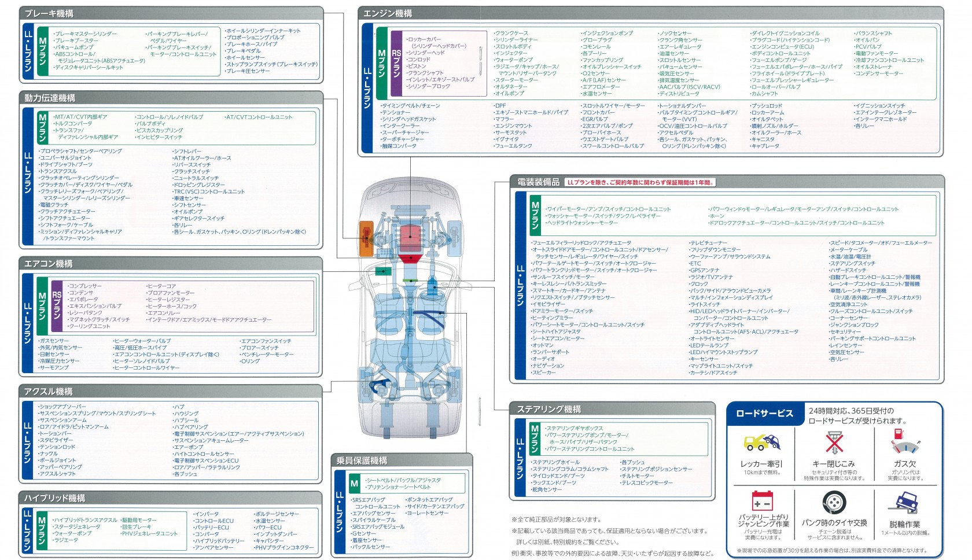Viewport: 972px width, 560px height.
Task: Click the tow truck icon above レッカー牽引
Action: point(761,443)
